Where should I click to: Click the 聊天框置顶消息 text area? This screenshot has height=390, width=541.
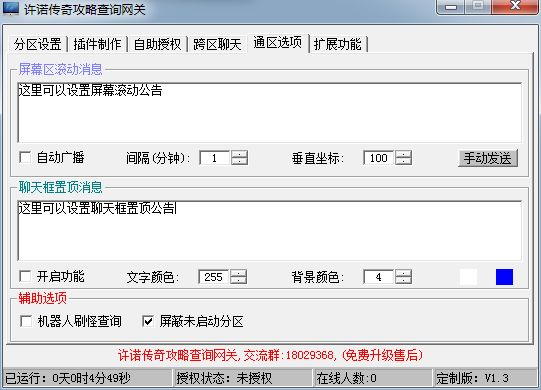click(x=269, y=231)
